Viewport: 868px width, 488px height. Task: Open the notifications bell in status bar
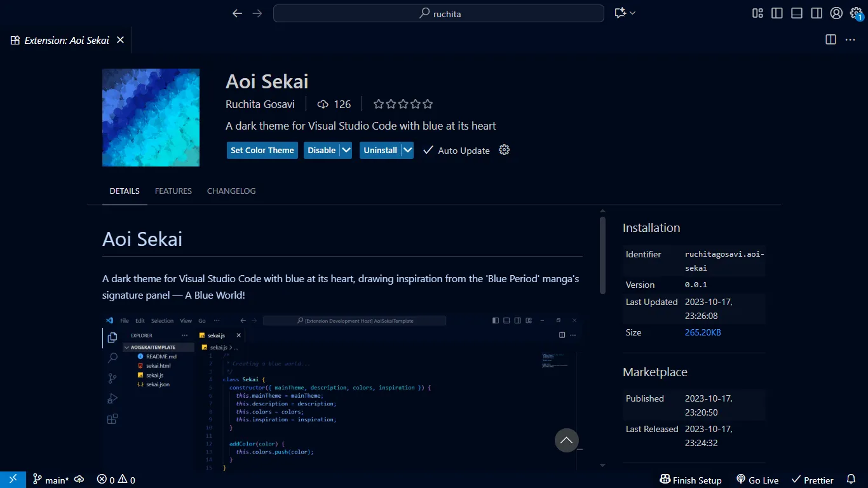(851, 479)
